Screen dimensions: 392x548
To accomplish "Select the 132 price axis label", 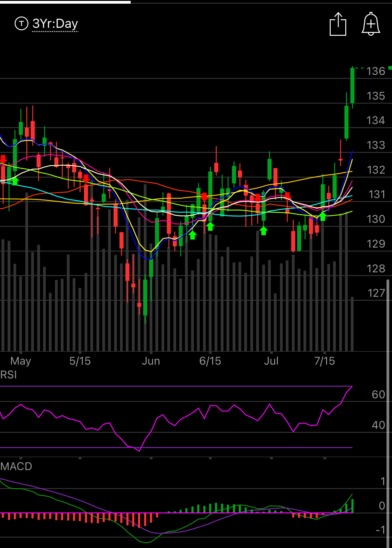I will (x=376, y=170).
